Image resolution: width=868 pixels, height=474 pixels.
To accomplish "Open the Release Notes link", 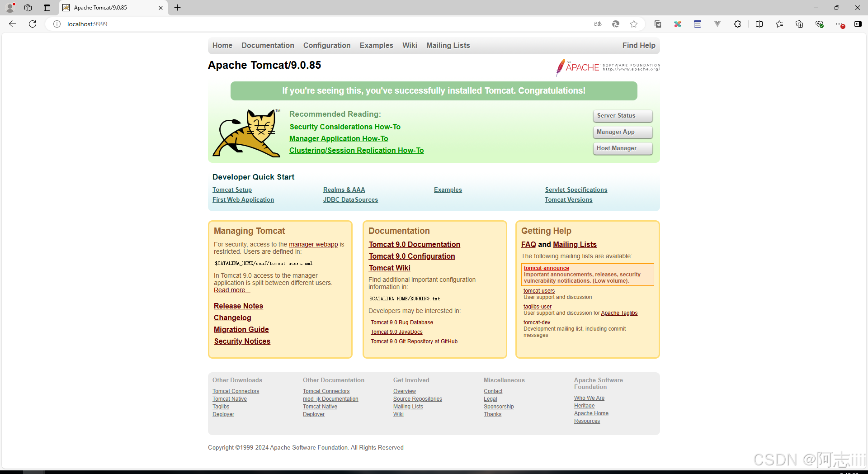I will (238, 306).
